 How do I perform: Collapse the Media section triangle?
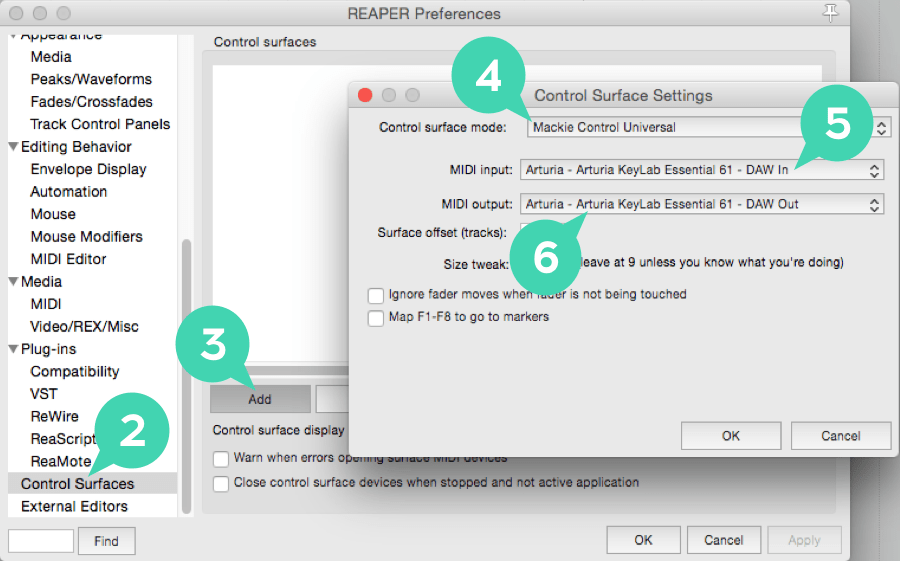pos(13,281)
